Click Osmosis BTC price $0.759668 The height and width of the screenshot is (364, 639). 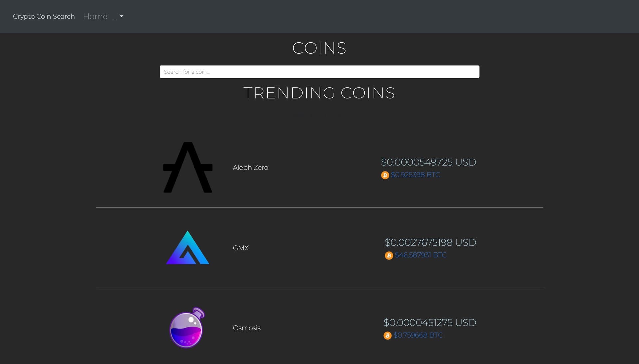418,335
